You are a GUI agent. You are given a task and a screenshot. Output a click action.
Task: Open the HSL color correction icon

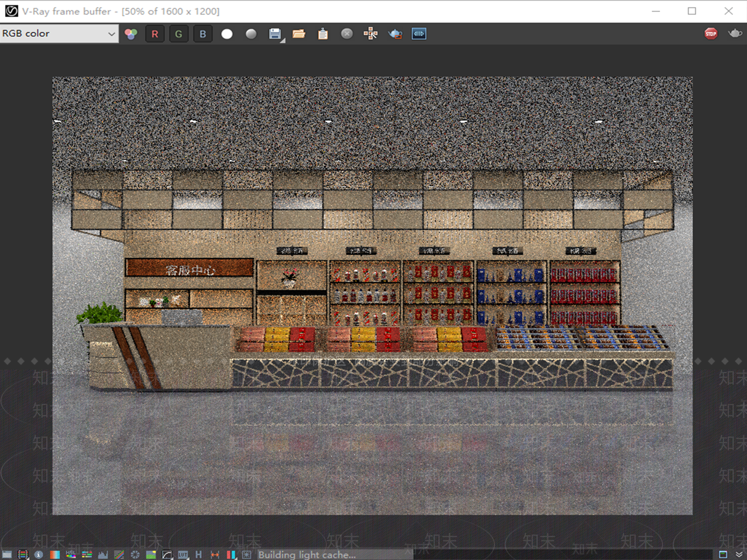tap(70, 554)
